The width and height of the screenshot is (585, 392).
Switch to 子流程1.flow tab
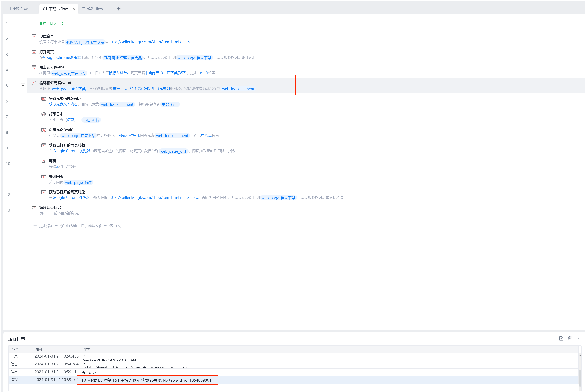click(x=92, y=9)
